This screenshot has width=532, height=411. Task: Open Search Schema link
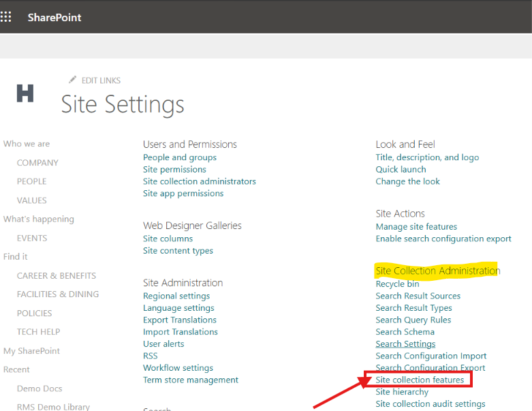405,332
